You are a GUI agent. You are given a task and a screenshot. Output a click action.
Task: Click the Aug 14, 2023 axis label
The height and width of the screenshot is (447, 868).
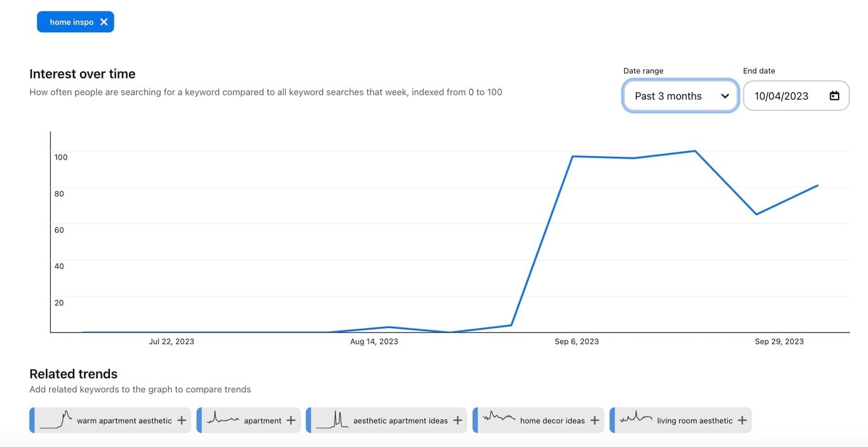tap(374, 341)
